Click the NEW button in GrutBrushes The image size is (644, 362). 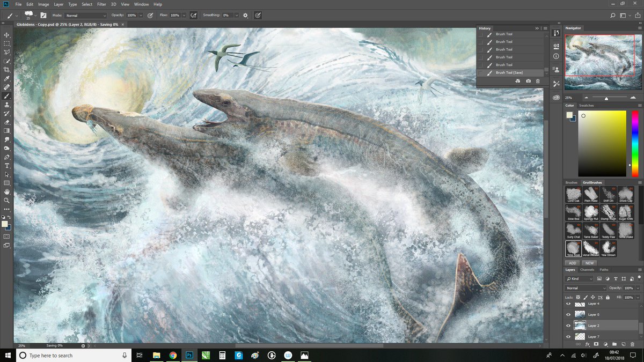[589, 263]
